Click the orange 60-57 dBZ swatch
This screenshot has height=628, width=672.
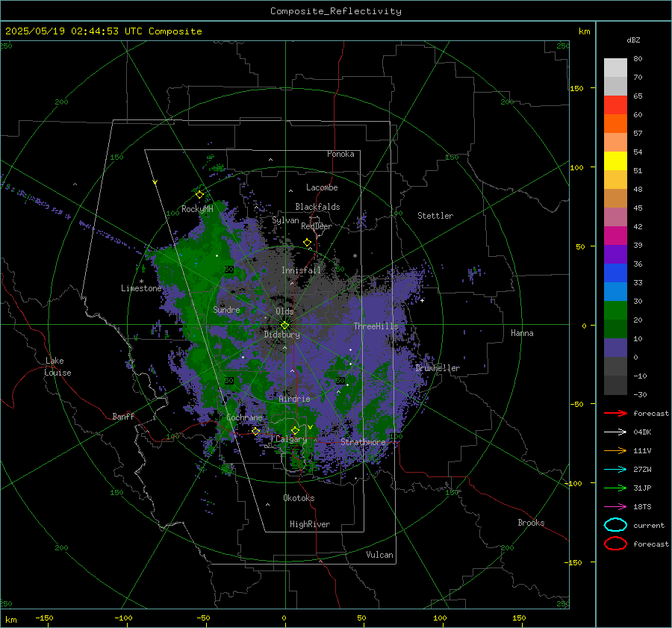pyautogui.click(x=615, y=123)
